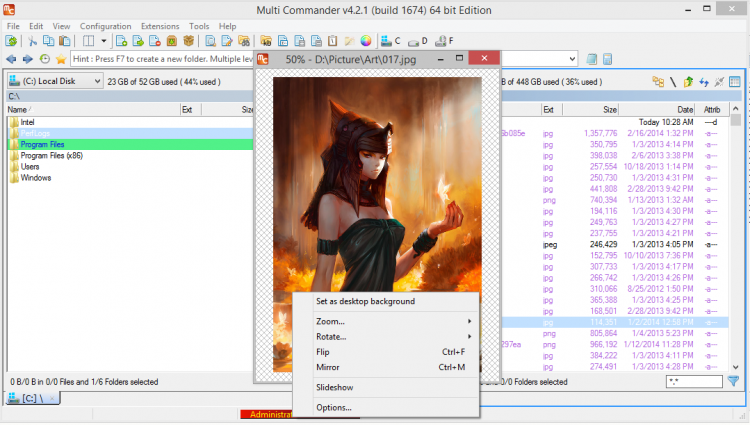Click the blue swap panels arrows icon
The width and height of the screenshot is (750, 425).
[704, 82]
